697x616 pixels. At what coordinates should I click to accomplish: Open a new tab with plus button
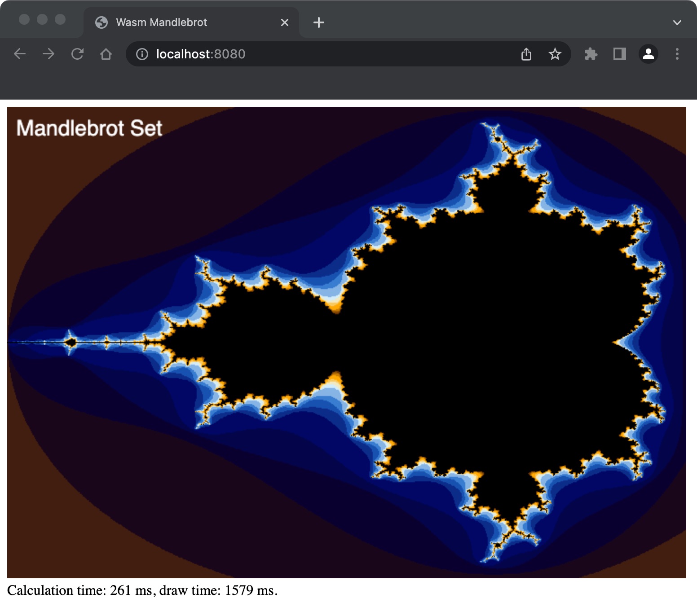click(319, 22)
